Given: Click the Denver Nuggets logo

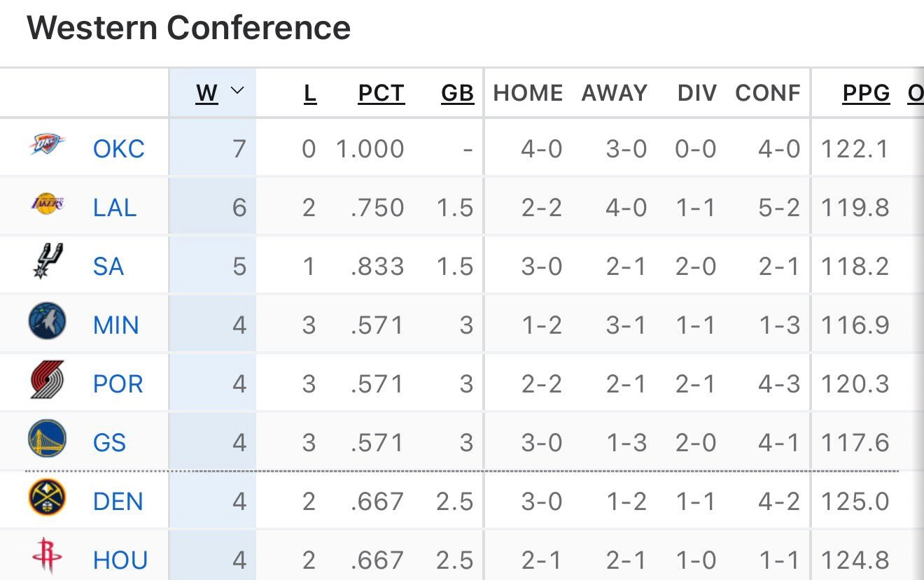Looking at the screenshot, I should [x=47, y=498].
